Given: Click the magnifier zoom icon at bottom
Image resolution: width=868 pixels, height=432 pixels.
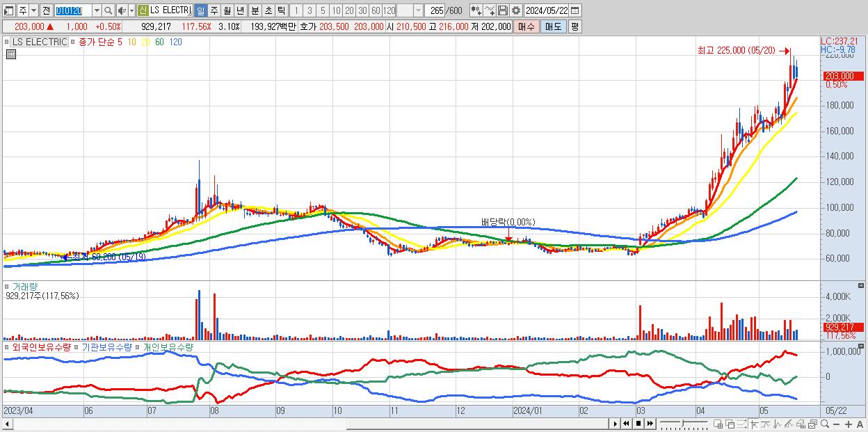Looking at the screenshot, I should point(824,424).
